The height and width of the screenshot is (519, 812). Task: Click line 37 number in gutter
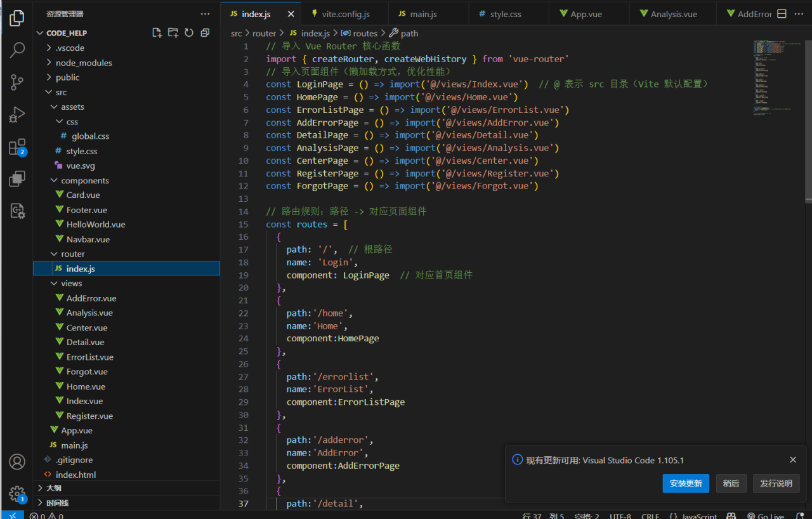point(244,504)
